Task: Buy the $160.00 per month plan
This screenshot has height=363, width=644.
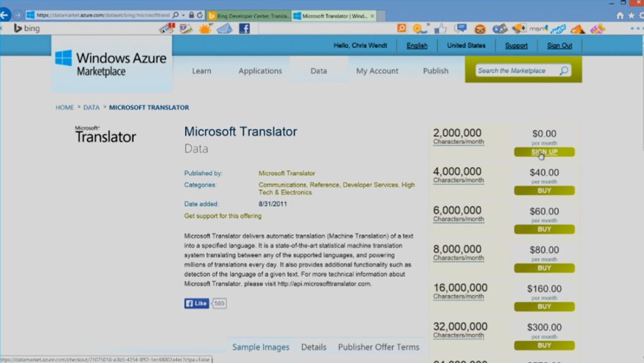Action: pos(544,307)
